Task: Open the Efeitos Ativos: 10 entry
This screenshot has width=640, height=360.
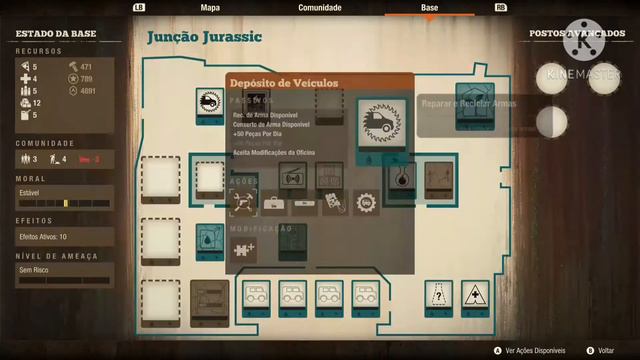Action: tap(64, 237)
